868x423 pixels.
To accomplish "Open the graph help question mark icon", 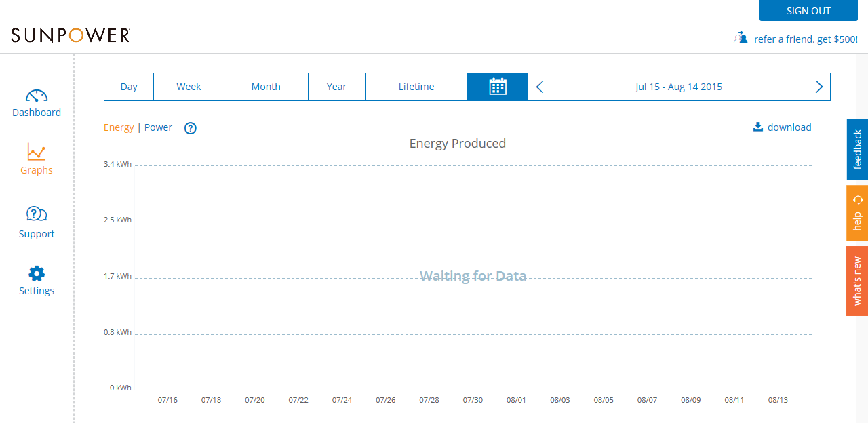I will click(191, 128).
